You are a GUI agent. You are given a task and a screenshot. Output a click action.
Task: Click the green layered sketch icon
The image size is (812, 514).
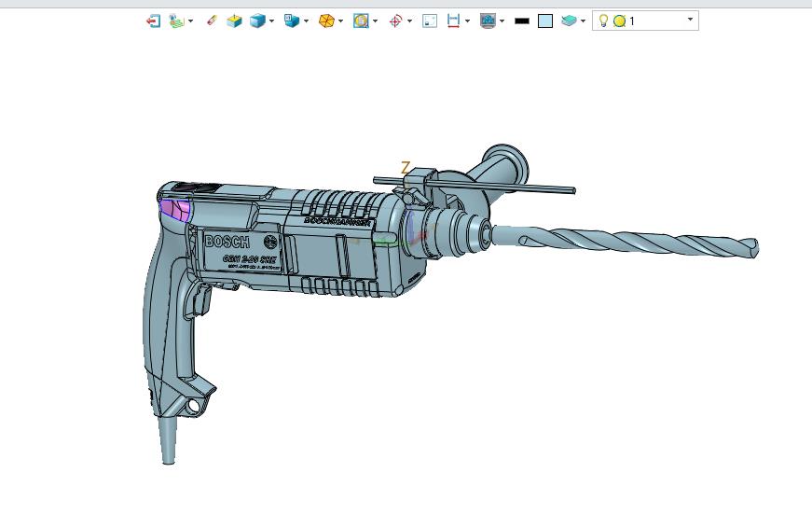click(176, 21)
